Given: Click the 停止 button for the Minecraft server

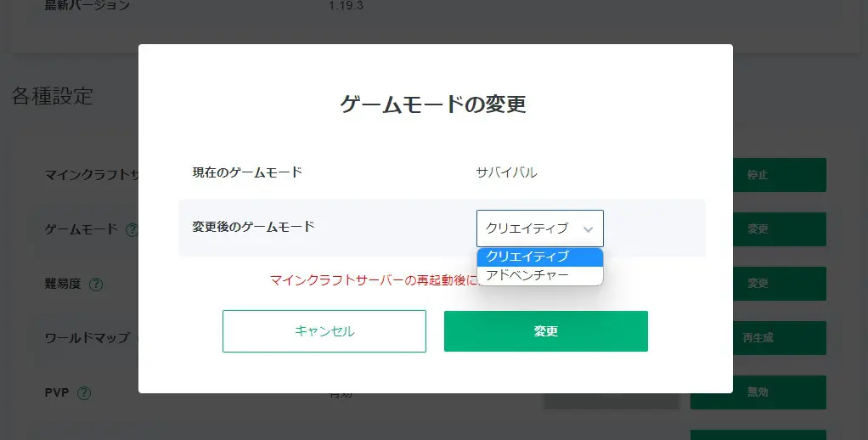Looking at the screenshot, I should point(758,175).
